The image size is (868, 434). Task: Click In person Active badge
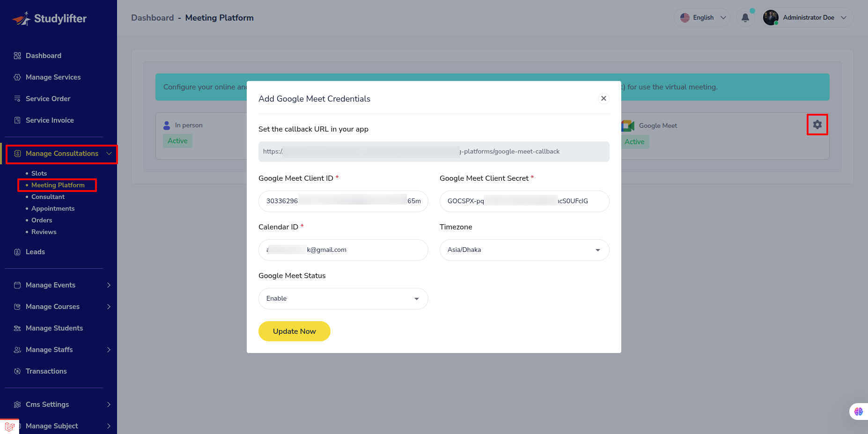(177, 141)
